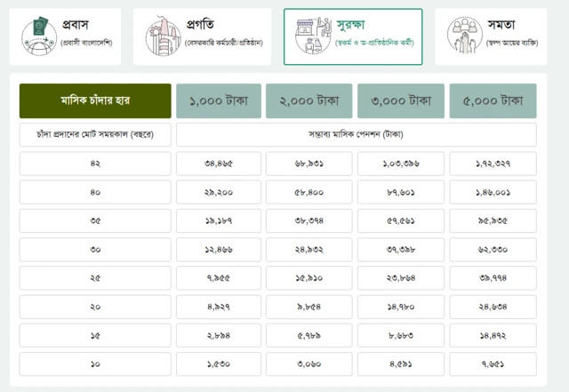Click the ২৯,২০০ pension amount cell
The height and width of the screenshot is (392, 569).
219,192
